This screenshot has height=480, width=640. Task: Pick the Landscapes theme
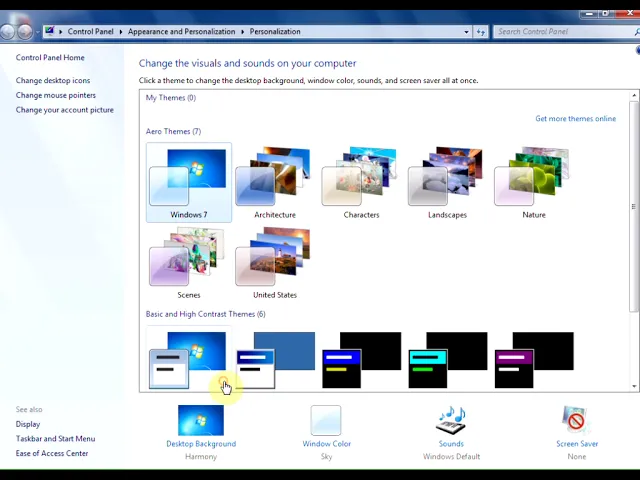(x=447, y=182)
